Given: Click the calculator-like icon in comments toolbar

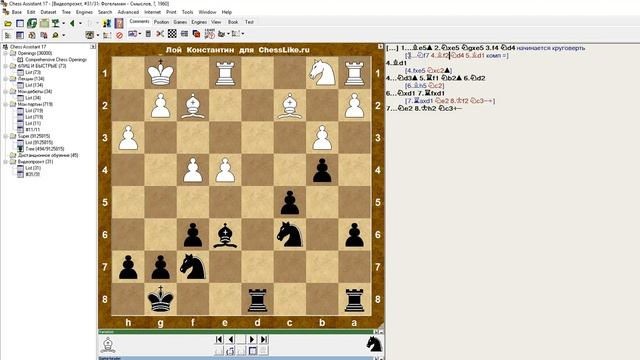Looking at the screenshot, I should click(x=149, y=34).
